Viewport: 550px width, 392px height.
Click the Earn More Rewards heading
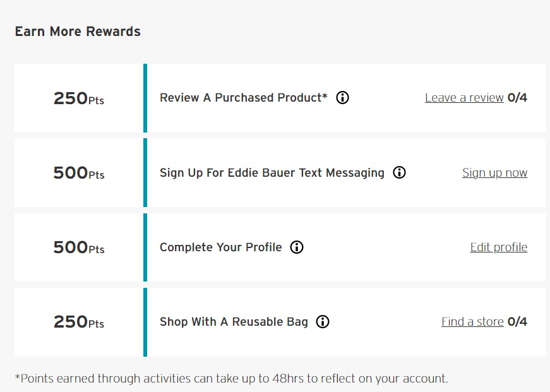coord(78,32)
